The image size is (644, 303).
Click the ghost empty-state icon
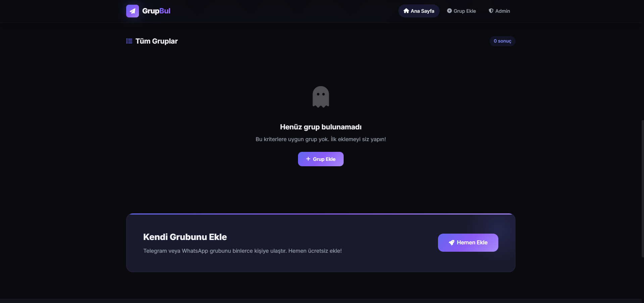coord(320,97)
